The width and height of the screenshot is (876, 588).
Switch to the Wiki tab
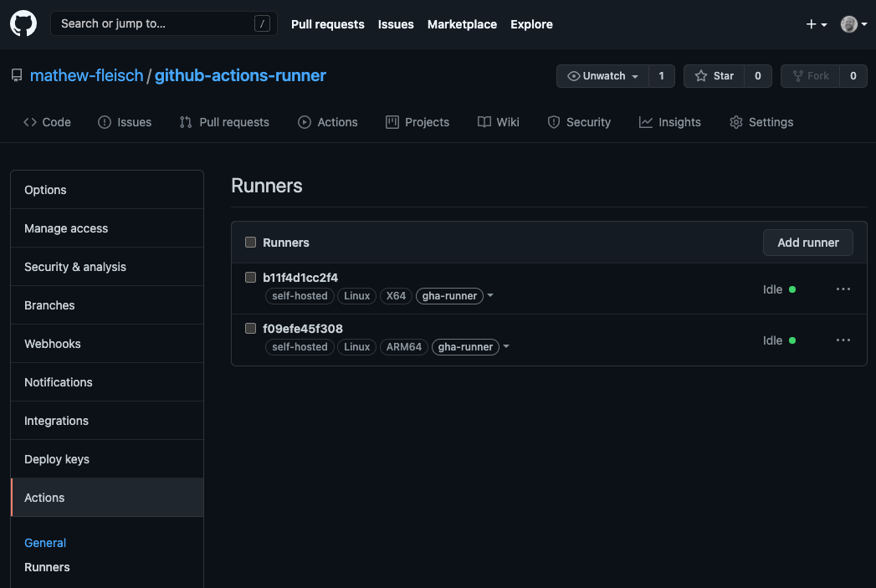pyautogui.click(x=499, y=122)
